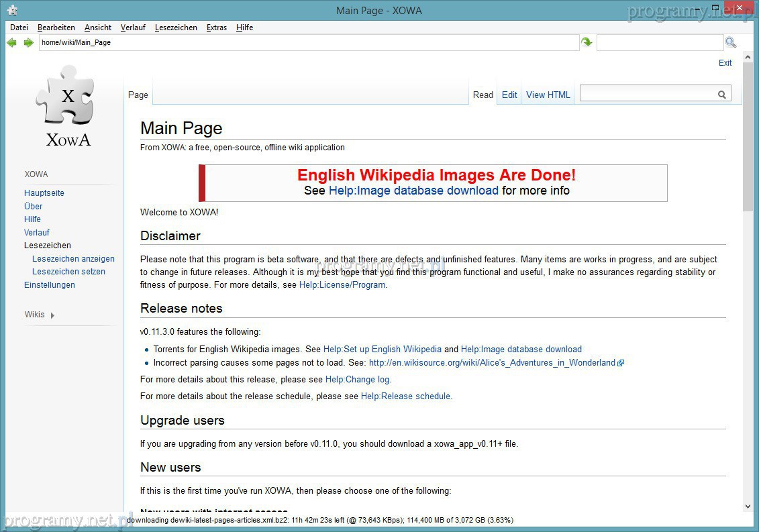Open Einstellungen in the sidebar

point(50,284)
